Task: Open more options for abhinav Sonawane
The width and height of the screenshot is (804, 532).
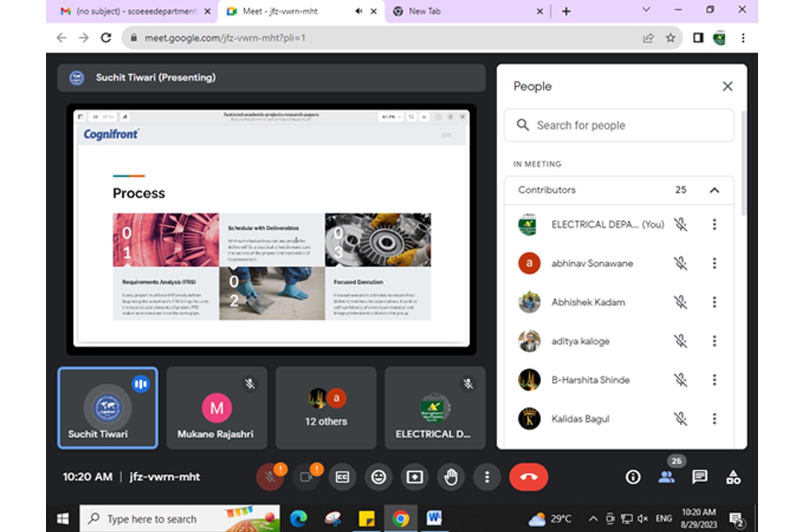Action: (x=714, y=263)
